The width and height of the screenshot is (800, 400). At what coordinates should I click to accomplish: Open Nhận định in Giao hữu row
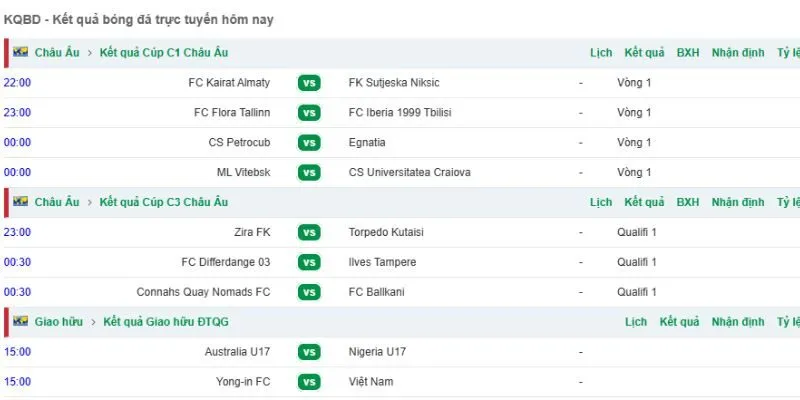click(x=738, y=322)
